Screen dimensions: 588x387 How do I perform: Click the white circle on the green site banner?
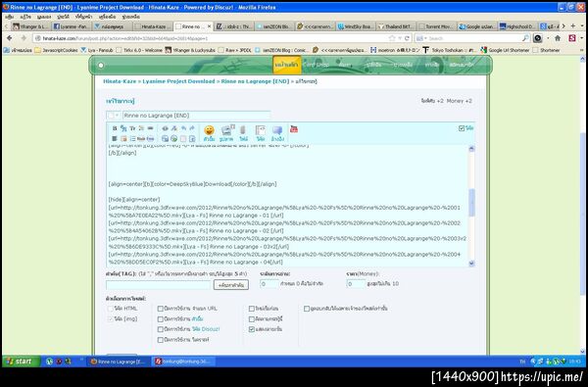(x=101, y=66)
